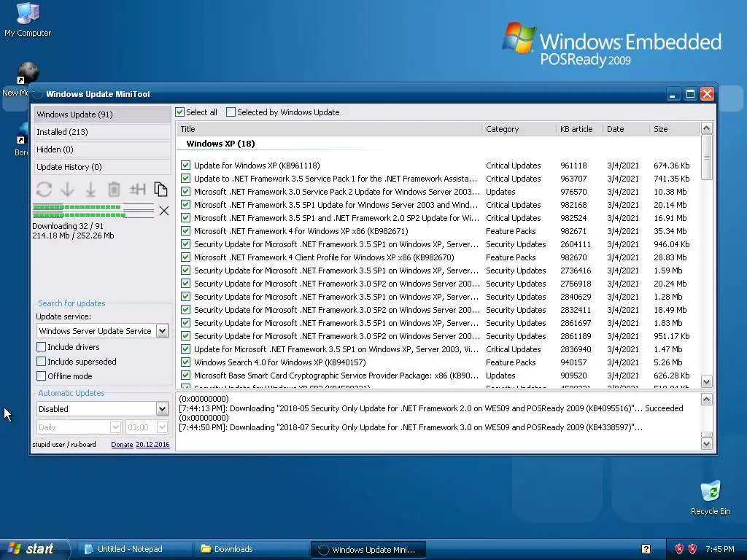Enable Include superseded checkbox

[x=42, y=362]
